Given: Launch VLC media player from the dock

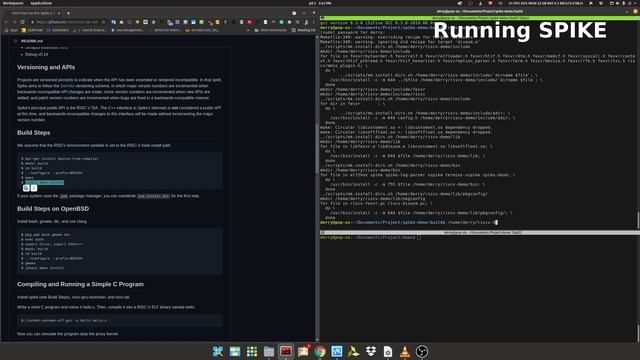Looking at the screenshot, I should tap(405, 351).
